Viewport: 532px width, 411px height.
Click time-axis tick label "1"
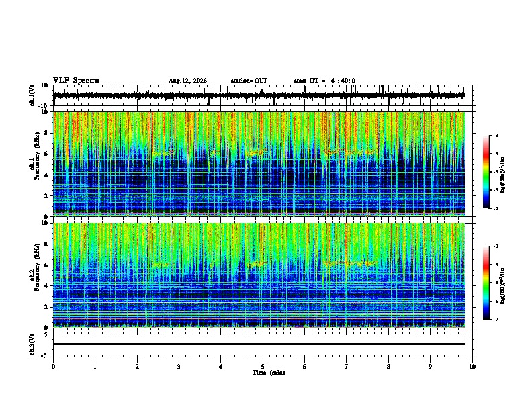point(95,367)
